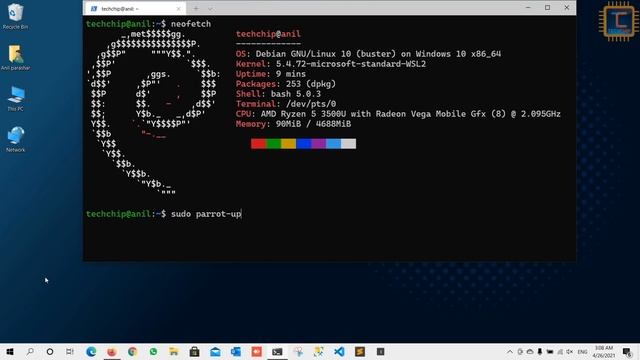
Task: Open the battery status tray icon
Action: (550, 351)
